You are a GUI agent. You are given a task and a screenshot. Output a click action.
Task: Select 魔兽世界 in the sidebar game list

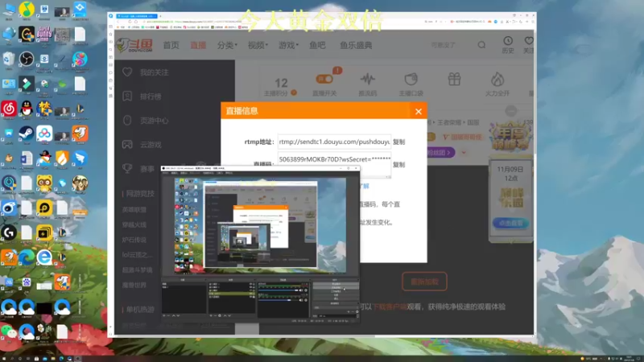coord(134,285)
